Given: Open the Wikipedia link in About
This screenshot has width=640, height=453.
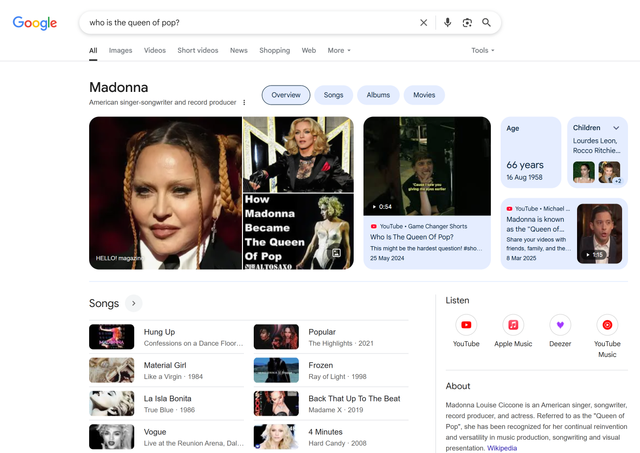Looking at the screenshot, I should pos(502,448).
